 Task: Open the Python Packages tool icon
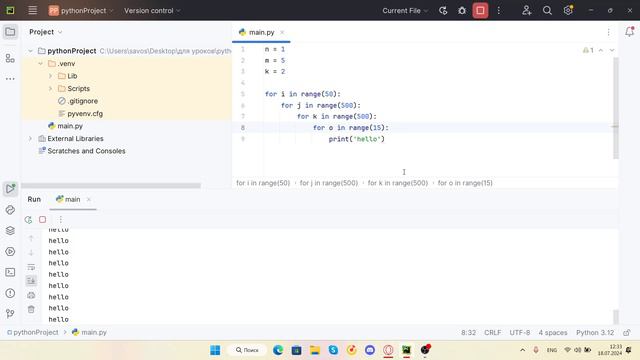coord(10,210)
